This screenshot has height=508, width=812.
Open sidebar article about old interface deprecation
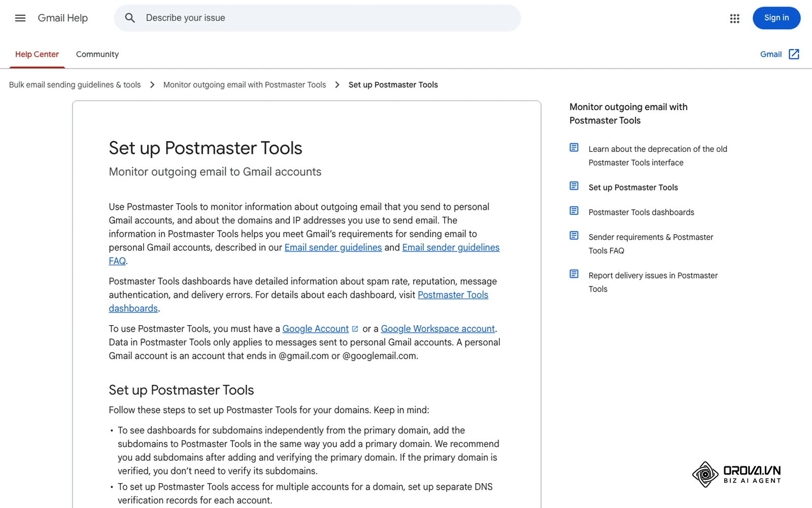pyautogui.click(x=658, y=156)
